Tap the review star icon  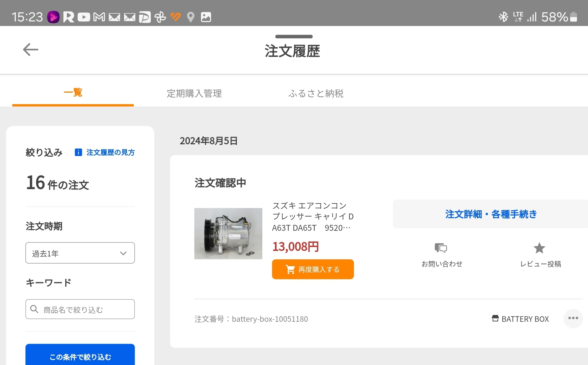(x=539, y=248)
